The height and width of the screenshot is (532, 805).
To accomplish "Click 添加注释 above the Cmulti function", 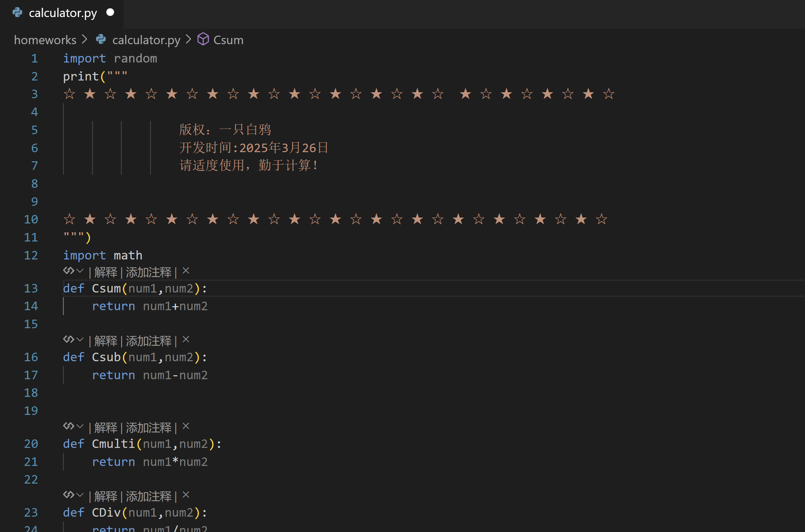I will pyautogui.click(x=149, y=428).
